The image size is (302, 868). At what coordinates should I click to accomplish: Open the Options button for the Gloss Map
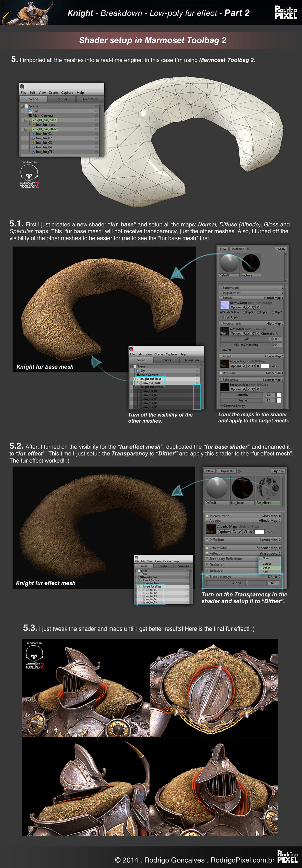236,333
